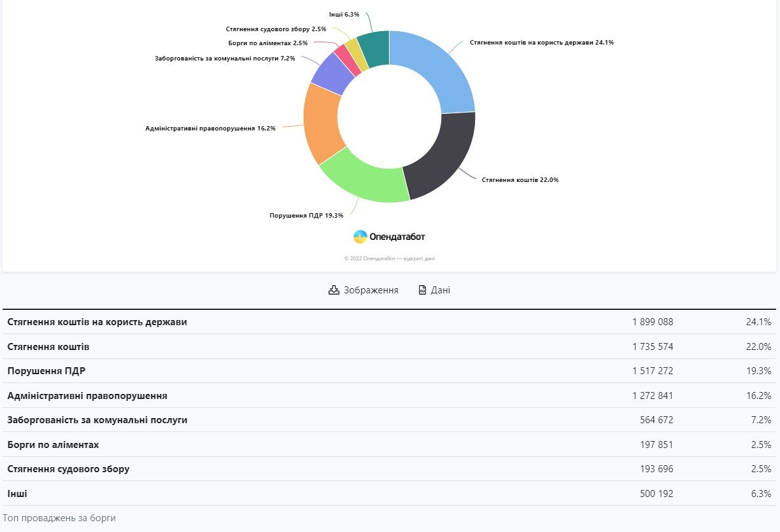Select value 564 672 in table
This screenshot has width=780, height=532.
pyautogui.click(x=656, y=420)
